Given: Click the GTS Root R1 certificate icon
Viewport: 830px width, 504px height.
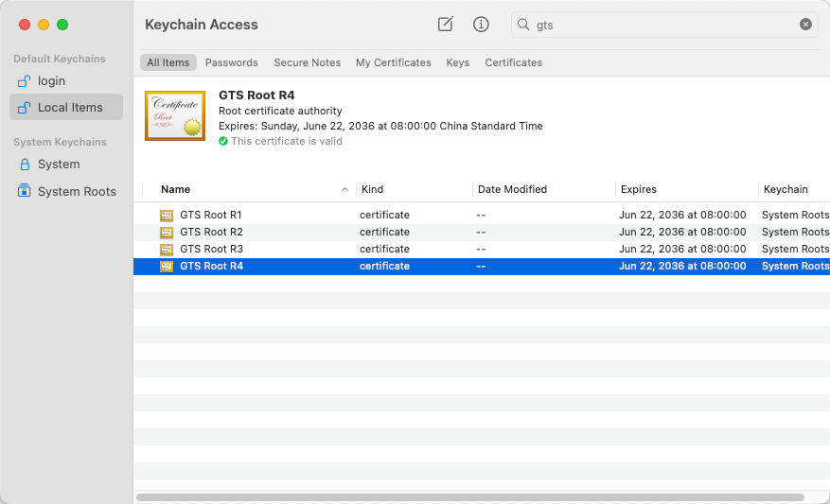Looking at the screenshot, I should tap(167, 216).
